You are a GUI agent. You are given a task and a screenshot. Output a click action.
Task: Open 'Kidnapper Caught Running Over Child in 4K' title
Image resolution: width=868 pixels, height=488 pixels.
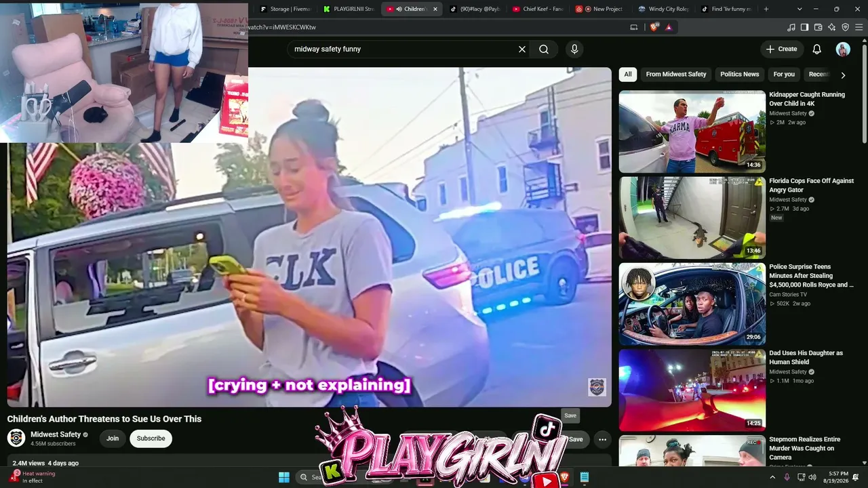pyautogui.click(x=807, y=99)
